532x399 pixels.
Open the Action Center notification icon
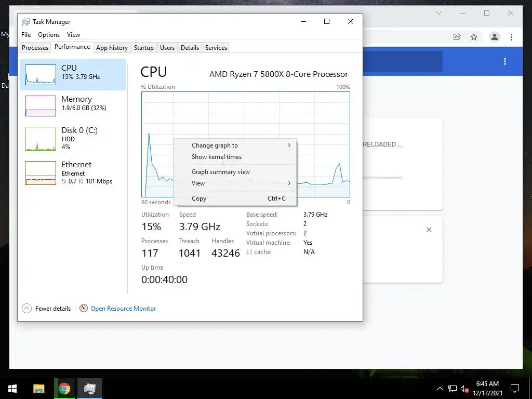[515, 389]
